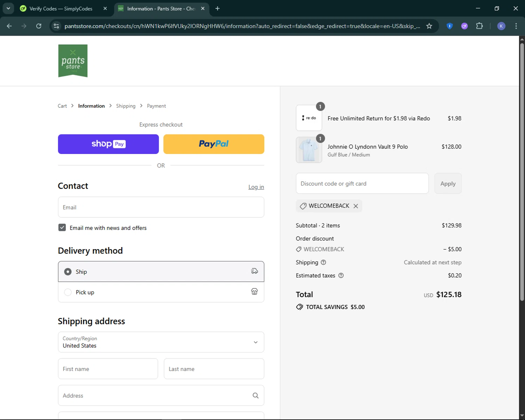525x420 pixels.
Task: View site information icon in address bar
Action: coord(56,26)
